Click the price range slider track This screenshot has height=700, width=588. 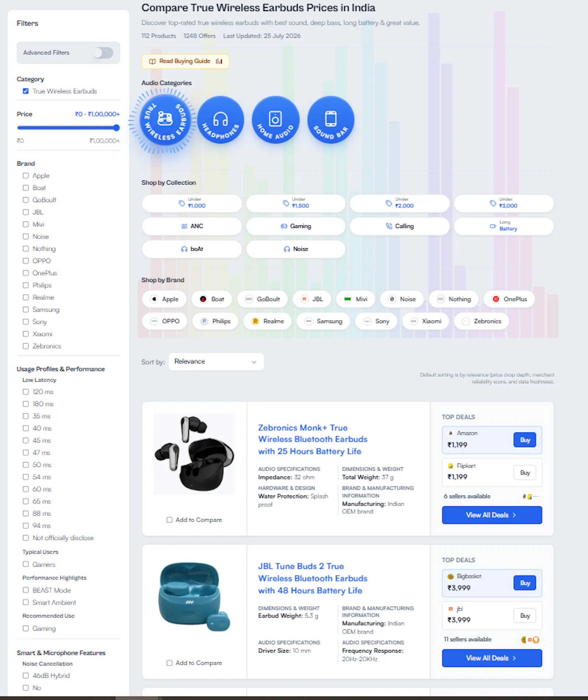click(68, 128)
